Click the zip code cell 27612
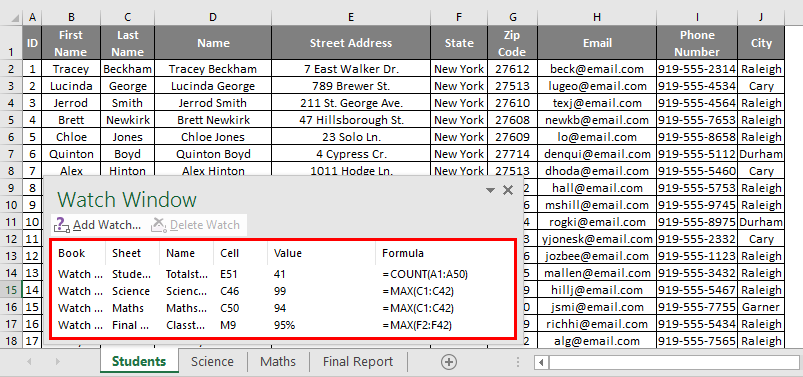803x377 pixels. pyautogui.click(x=512, y=69)
